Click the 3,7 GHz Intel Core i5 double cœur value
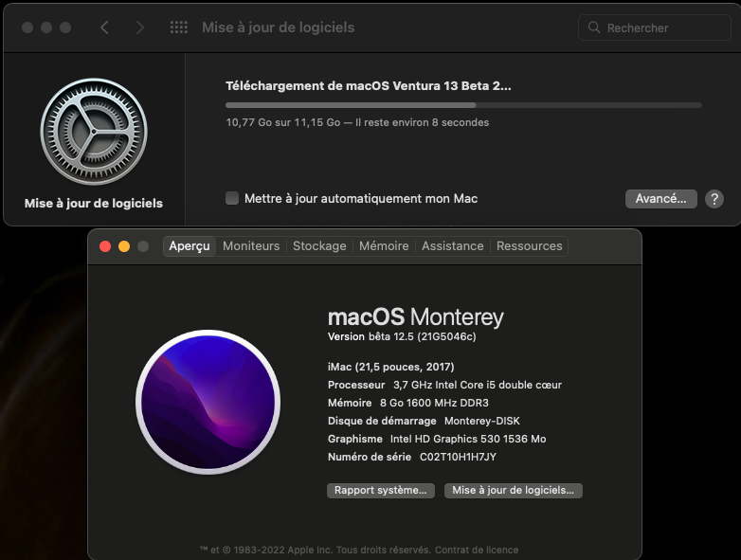The height and width of the screenshot is (560, 741). click(478, 385)
